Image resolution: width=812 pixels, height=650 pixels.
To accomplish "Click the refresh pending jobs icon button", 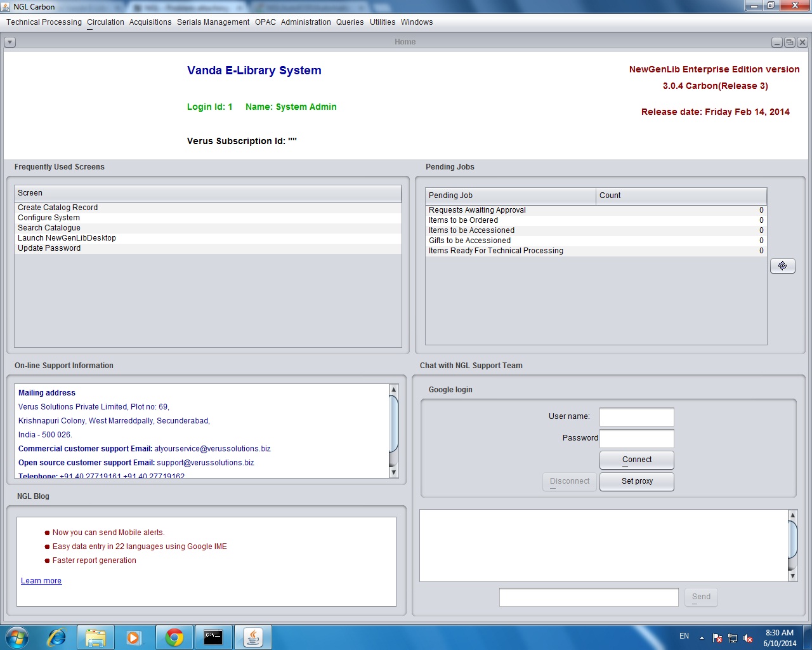I will (782, 266).
